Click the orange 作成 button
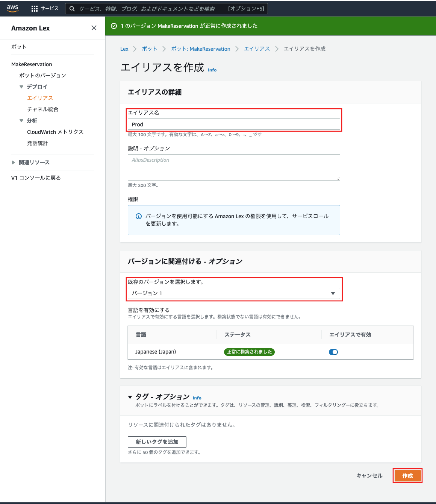 coord(407,476)
